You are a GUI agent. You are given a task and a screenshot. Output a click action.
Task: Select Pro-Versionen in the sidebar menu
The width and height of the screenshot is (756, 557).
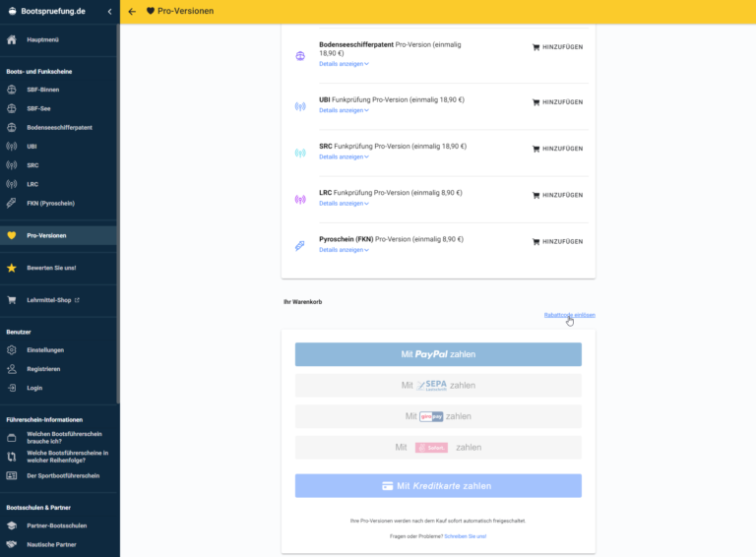pyautogui.click(x=47, y=236)
